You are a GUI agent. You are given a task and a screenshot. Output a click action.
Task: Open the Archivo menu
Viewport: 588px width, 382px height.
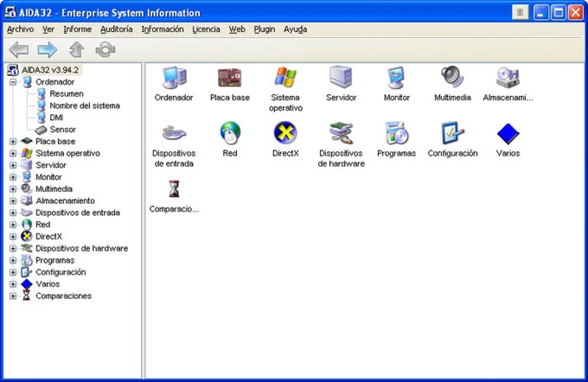(20, 29)
